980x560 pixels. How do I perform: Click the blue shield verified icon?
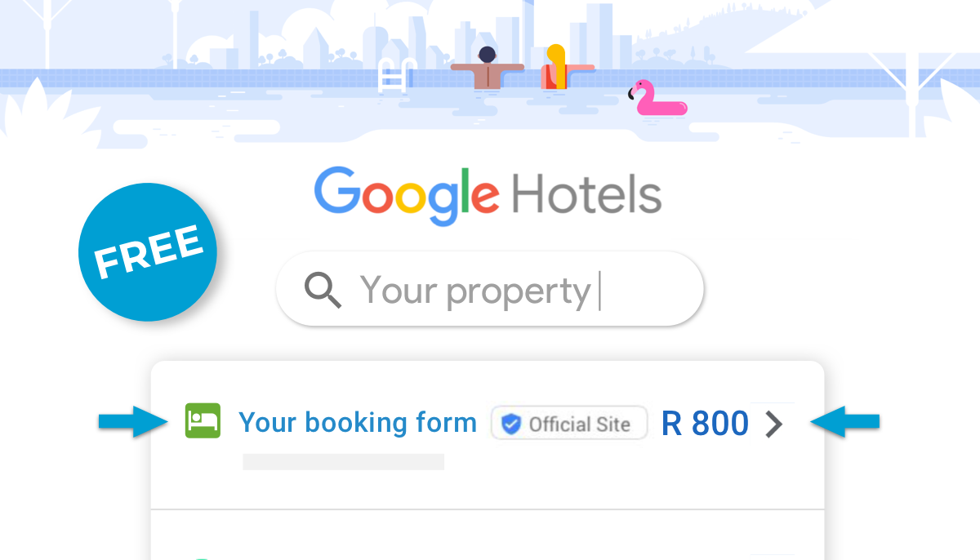tap(511, 424)
